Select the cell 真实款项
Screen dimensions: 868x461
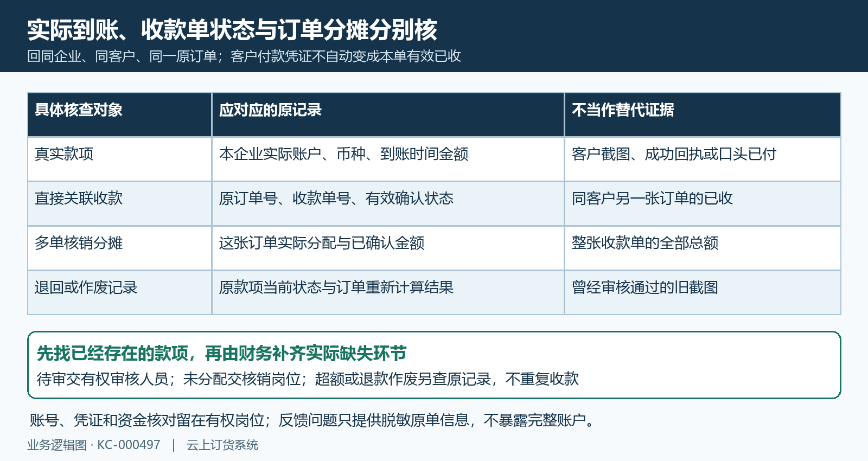pyautogui.click(x=119, y=159)
